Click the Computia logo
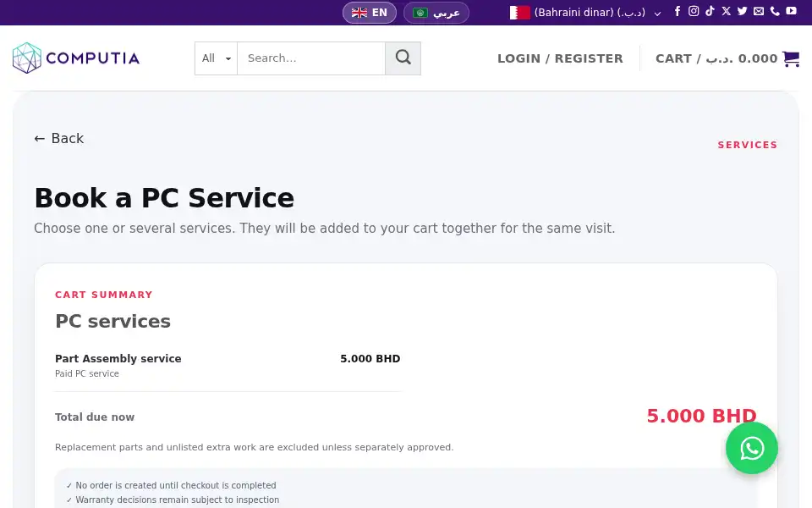The image size is (812, 508). coord(76,58)
